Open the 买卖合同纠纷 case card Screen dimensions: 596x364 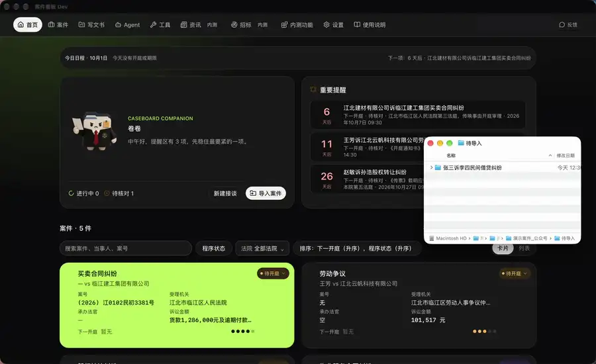coord(177,304)
